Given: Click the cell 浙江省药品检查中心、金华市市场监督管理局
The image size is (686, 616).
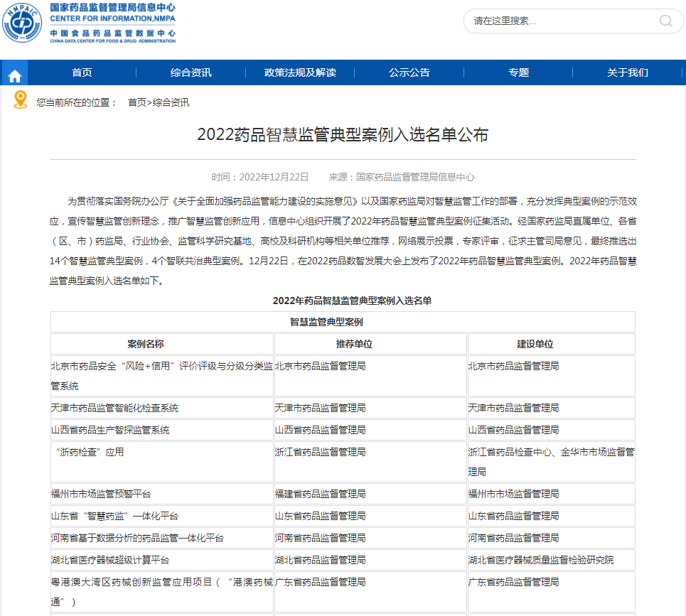Looking at the screenshot, I should click(551, 462).
